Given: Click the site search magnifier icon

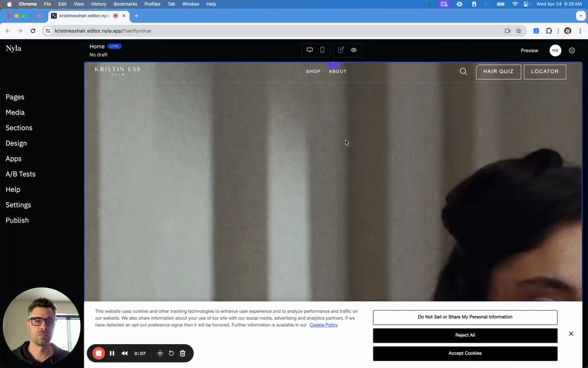Looking at the screenshot, I should coord(464,71).
